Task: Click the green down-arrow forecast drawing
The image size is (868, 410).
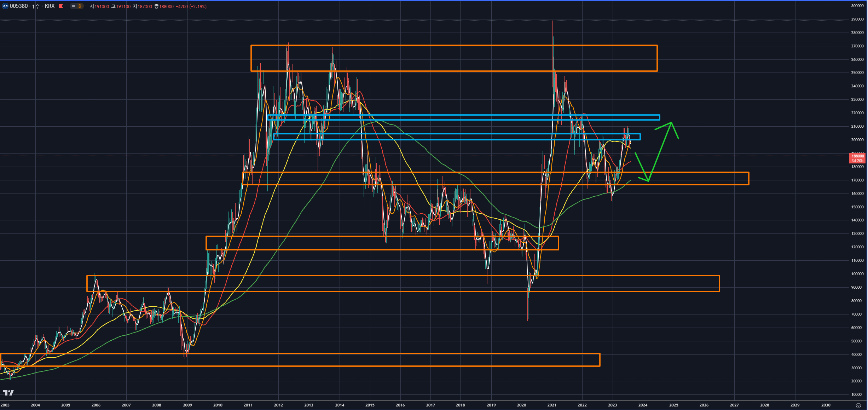Action: 641,166
